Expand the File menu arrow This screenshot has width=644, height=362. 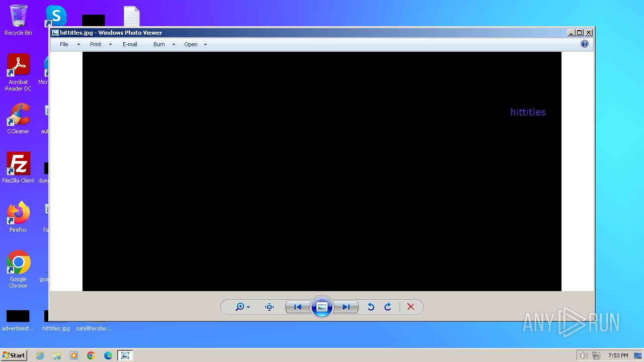pyautogui.click(x=78, y=44)
